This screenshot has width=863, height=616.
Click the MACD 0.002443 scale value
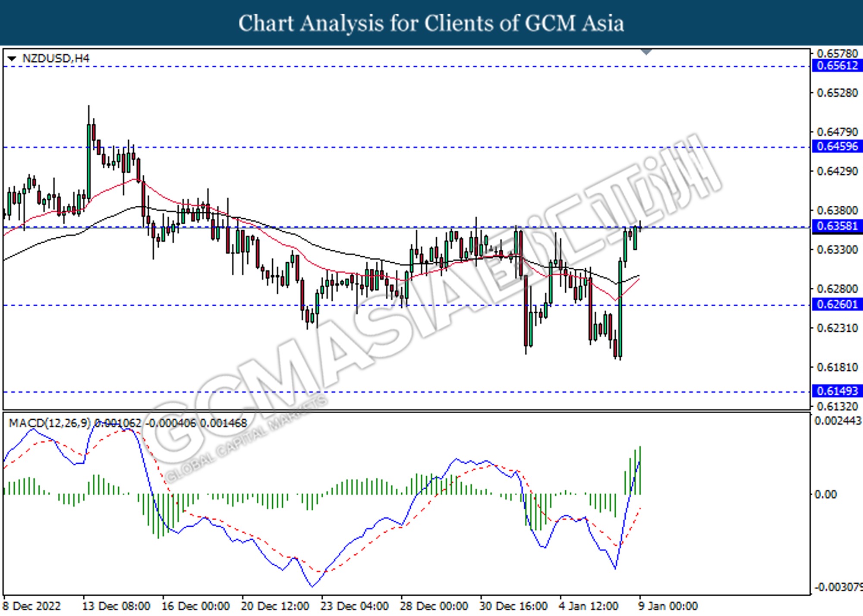(x=838, y=421)
